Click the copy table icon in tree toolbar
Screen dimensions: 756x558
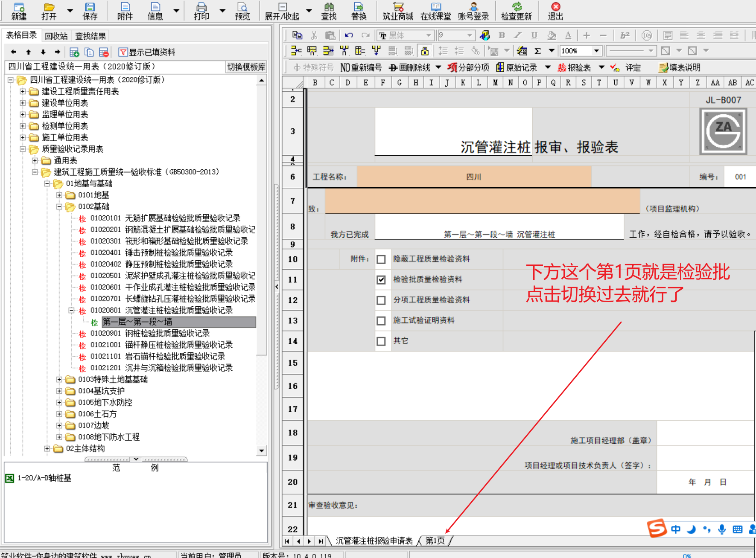[89, 52]
